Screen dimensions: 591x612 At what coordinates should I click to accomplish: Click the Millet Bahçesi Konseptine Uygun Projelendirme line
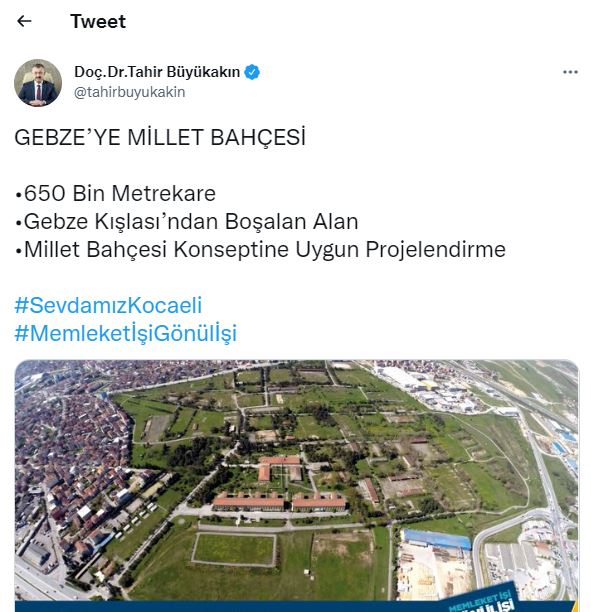click(260, 249)
